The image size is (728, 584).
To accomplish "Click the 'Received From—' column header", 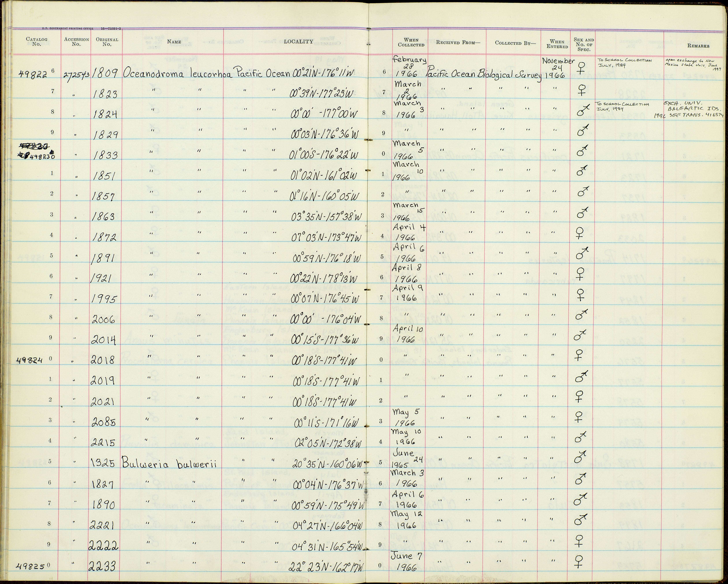I will 458,43.
